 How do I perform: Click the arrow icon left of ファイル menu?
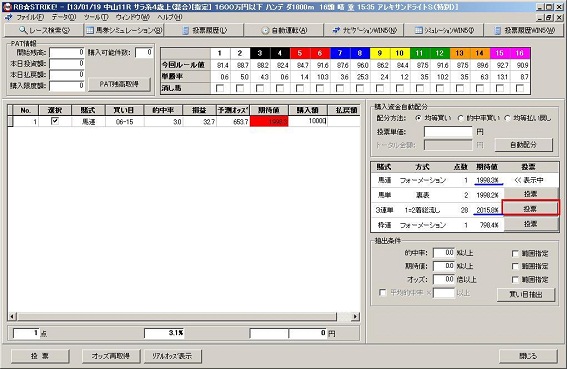click(8, 17)
